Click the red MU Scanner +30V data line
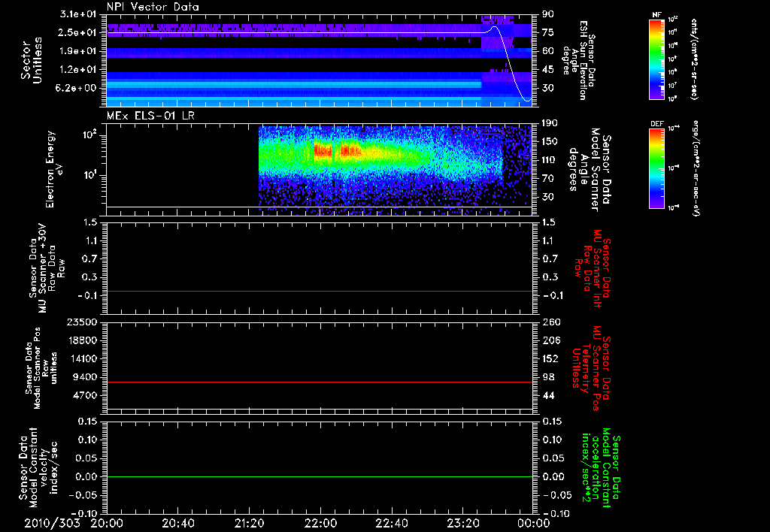The image size is (770, 532). (x=320, y=291)
